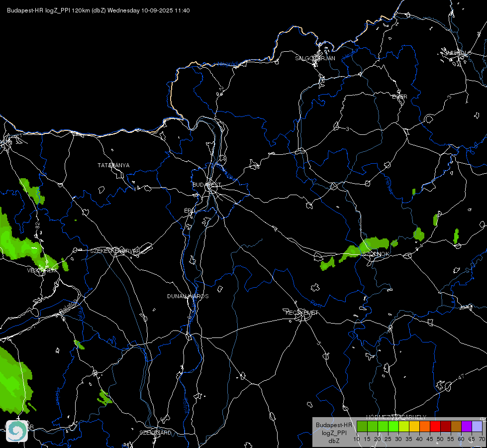Click the 35-40 dBZ yellow legend swatch

point(414,427)
